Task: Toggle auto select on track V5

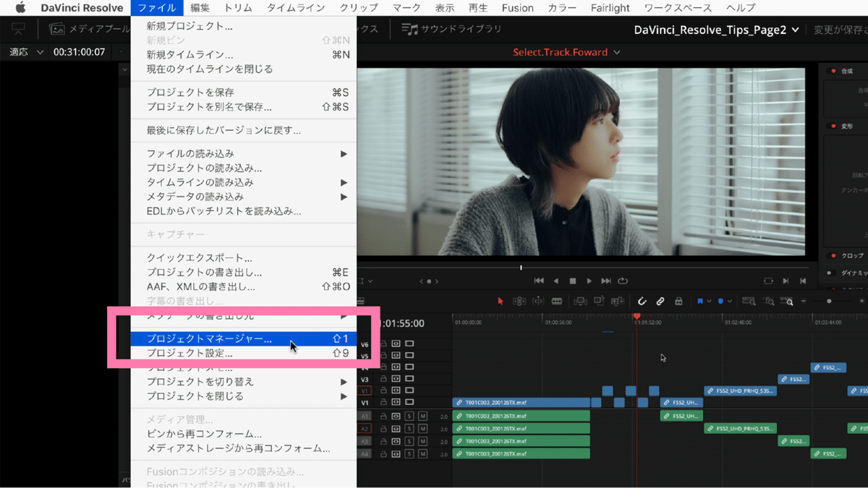Action: [396, 356]
